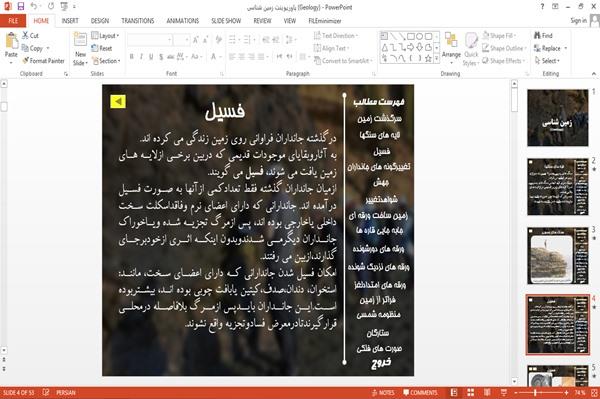600x399 pixels.
Task: Toggle Italic formatting
Action: click(x=141, y=57)
